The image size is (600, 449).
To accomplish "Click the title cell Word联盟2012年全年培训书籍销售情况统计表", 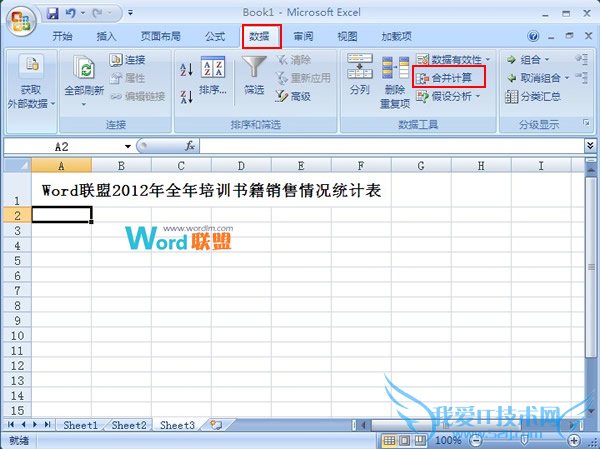I will 211,190.
